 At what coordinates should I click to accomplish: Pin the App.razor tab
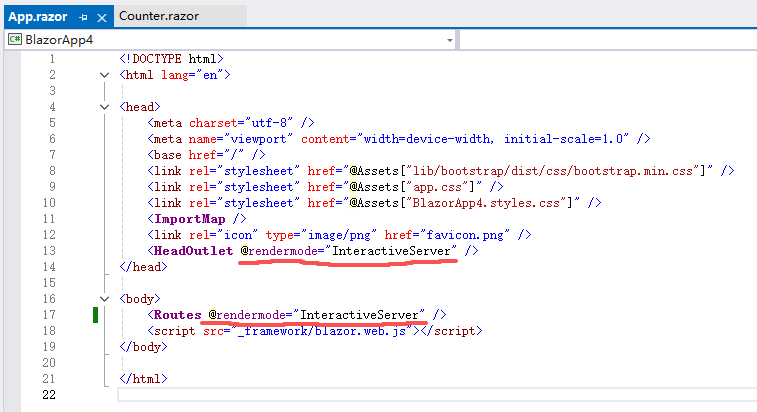click(84, 18)
